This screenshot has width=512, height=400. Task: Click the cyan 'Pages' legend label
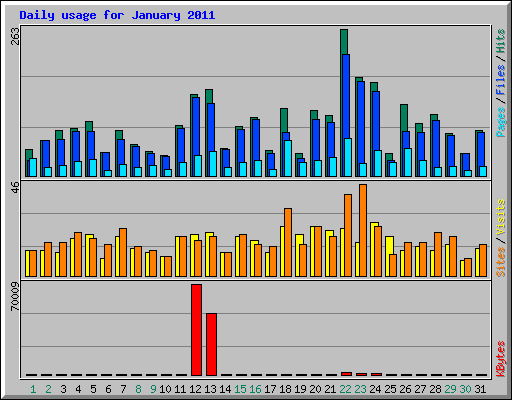tap(500, 122)
